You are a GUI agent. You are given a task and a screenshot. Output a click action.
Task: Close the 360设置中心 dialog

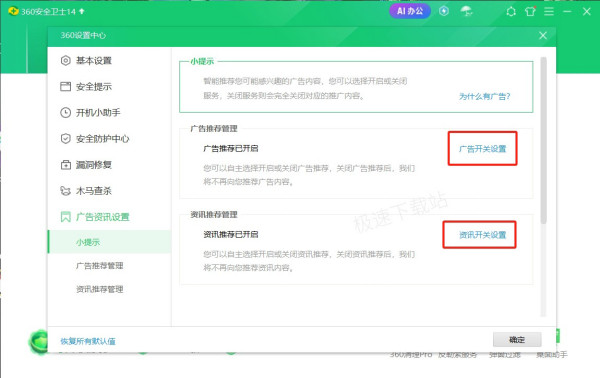[543, 36]
